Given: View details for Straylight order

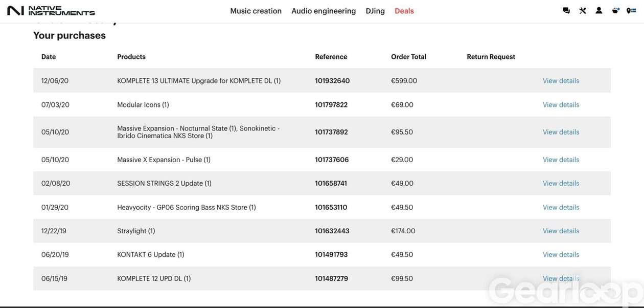Looking at the screenshot, I should coord(561,231).
